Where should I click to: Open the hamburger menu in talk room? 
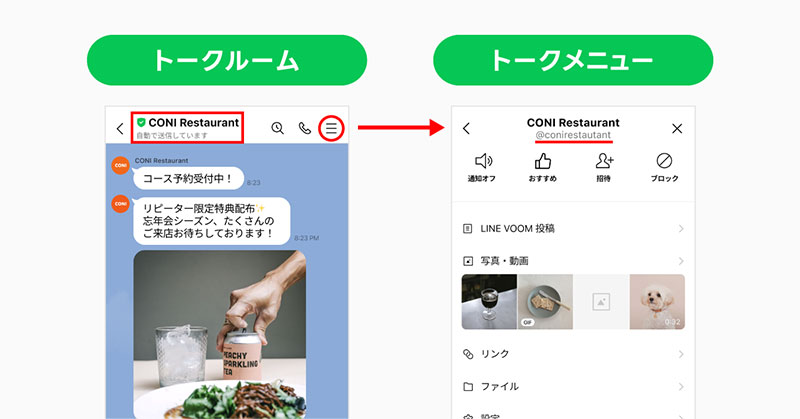point(331,128)
